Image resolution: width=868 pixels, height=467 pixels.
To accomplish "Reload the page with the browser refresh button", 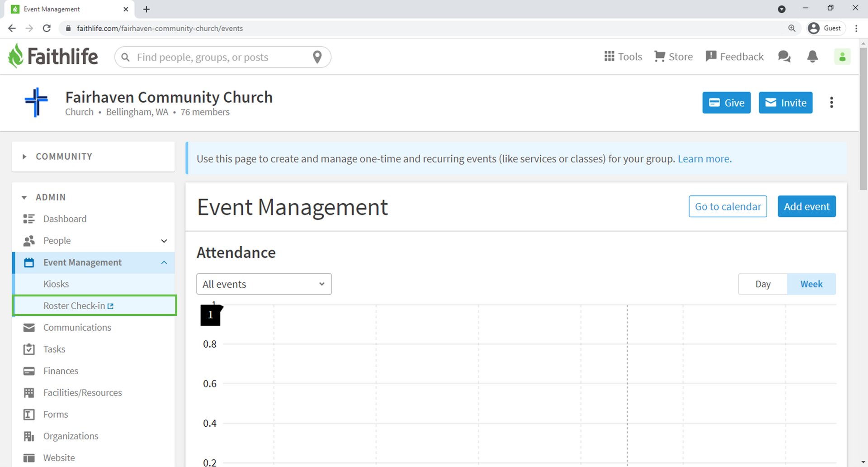I will tap(47, 28).
